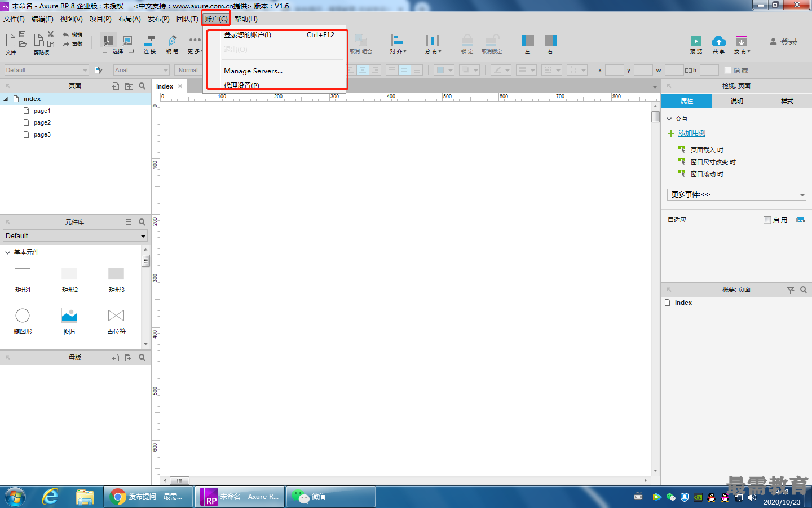Open the Distribute (分布) dropdown
The height and width of the screenshot is (508, 812).
coord(433,43)
